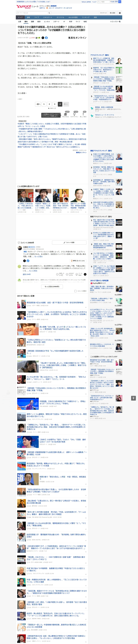Image resolution: width=138 pixels, height=644 pixels.
Task: Go to article page 2
Action: click(49, 104)
